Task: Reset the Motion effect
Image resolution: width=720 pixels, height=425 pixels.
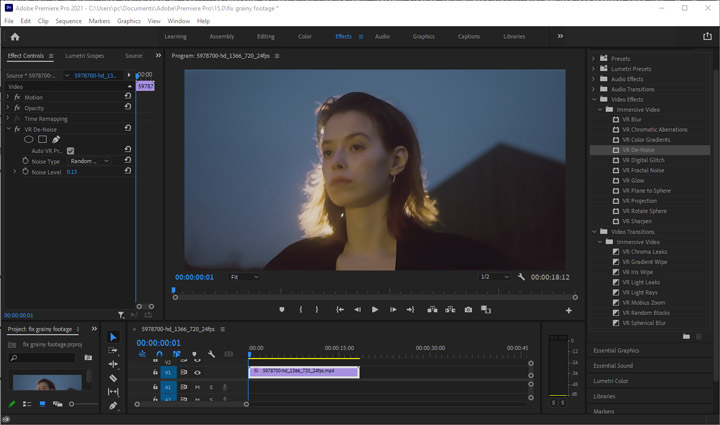Action: point(128,96)
